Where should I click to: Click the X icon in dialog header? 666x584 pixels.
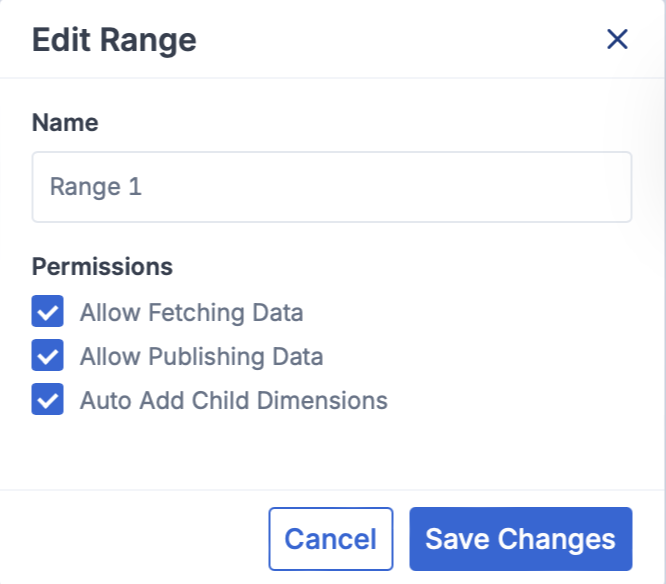617,40
